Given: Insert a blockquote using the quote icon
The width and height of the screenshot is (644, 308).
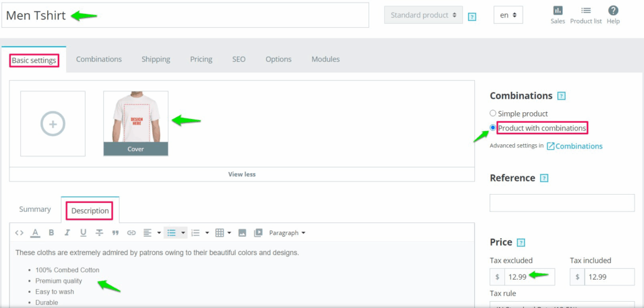Looking at the screenshot, I should [x=115, y=233].
